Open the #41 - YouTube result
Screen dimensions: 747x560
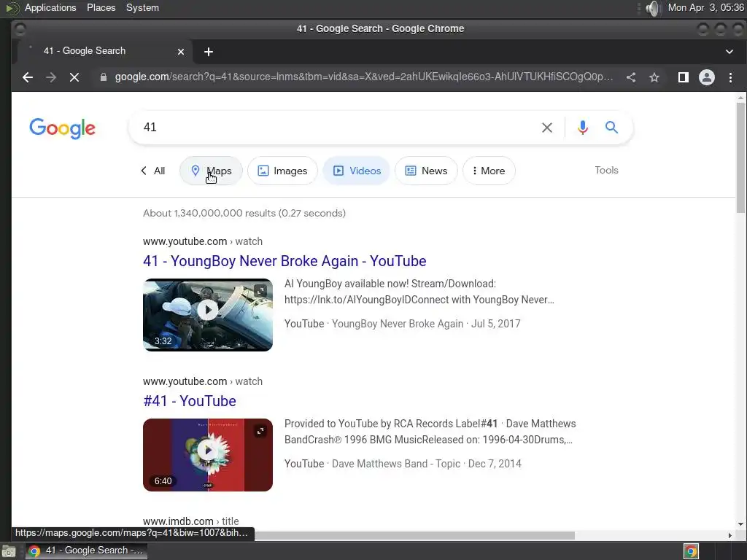pyautogui.click(x=190, y=401)
